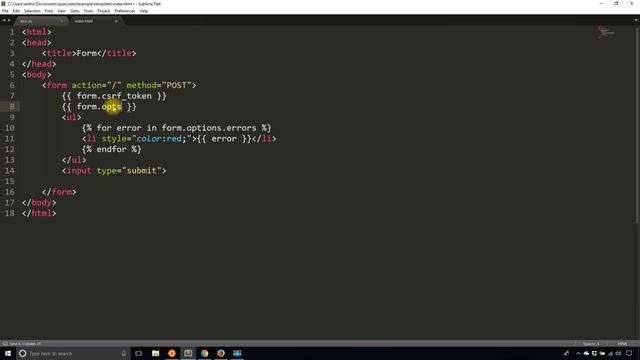This screenshot has width=640, height=360.
Task: Open the Edit menu
Action: [16, 11]
